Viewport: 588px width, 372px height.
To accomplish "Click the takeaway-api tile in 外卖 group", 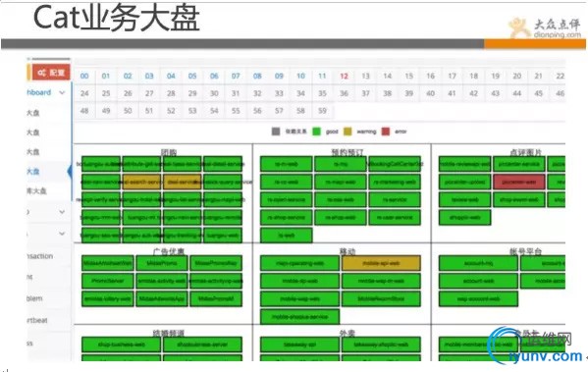I will tap(299, 345).
